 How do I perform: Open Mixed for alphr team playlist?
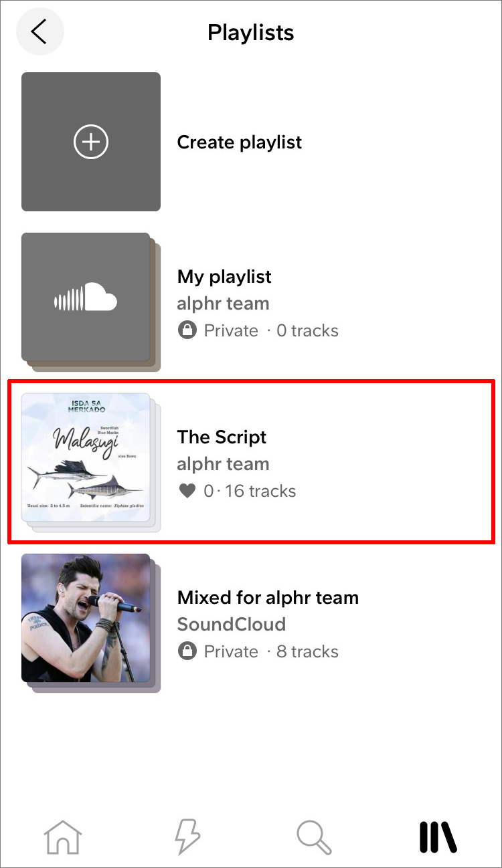[x=268, y=598]
